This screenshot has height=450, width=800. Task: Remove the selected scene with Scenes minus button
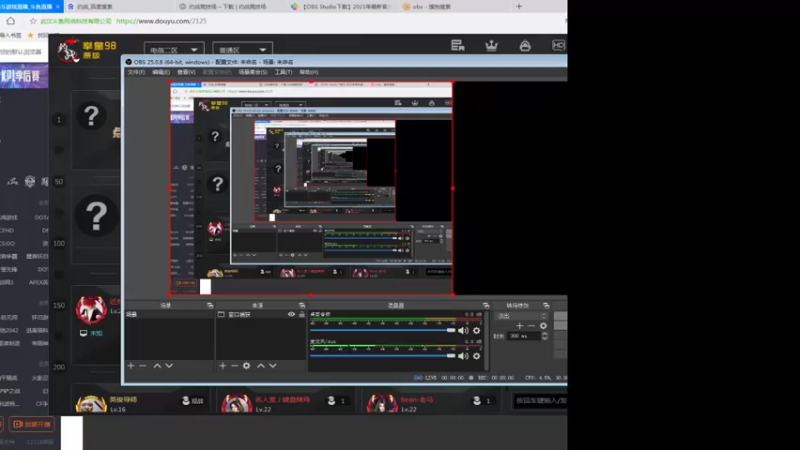click(143, 366)
